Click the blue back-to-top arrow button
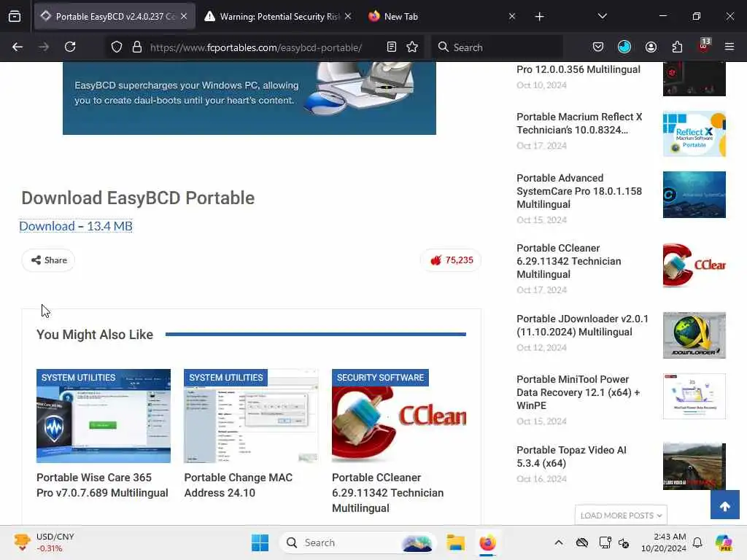747x560 pixels. click(x=724, y=505)
